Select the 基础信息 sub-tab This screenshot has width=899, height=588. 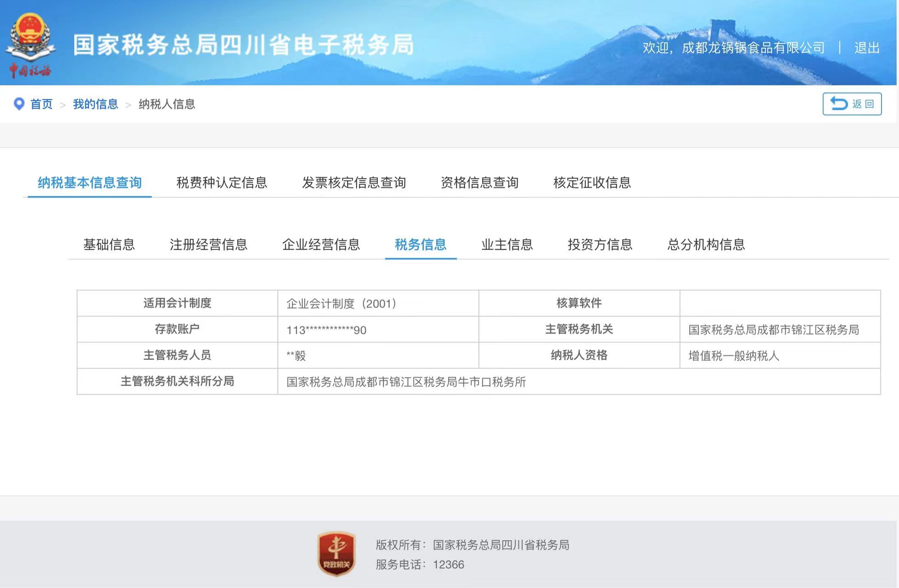click(109, 244)
